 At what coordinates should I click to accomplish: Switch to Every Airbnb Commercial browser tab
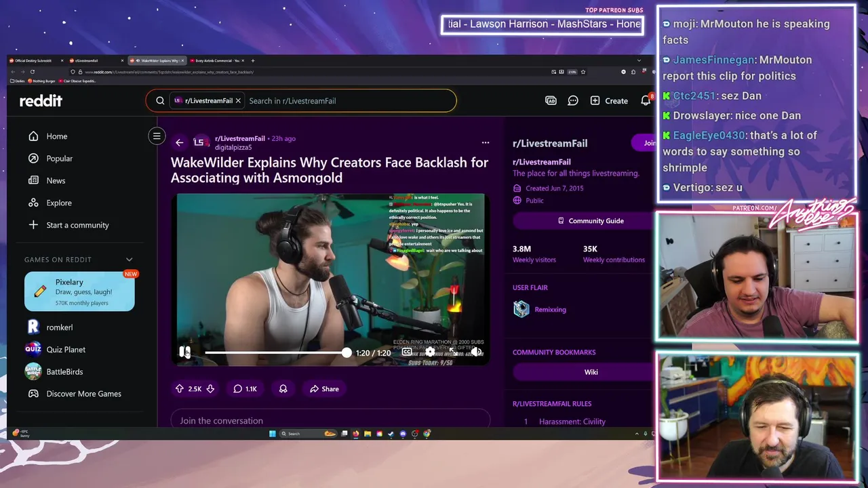(x=218, y=60)
